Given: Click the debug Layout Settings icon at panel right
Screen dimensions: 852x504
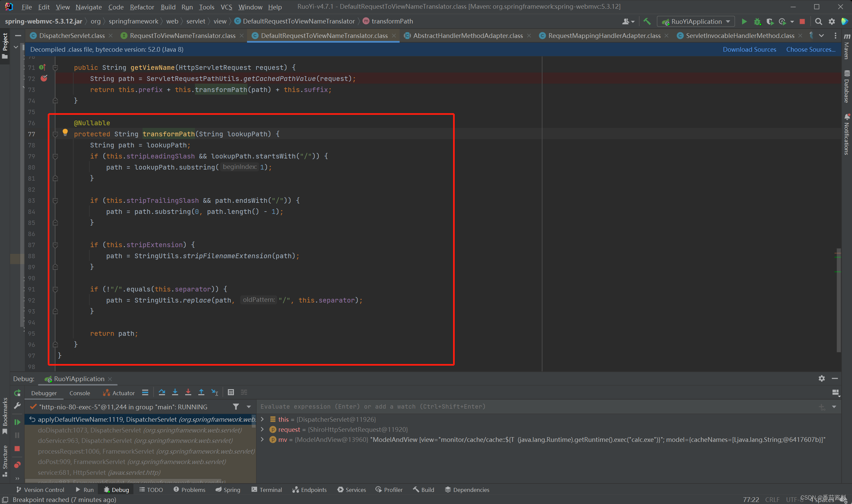Looking at the screenshot, I should [835, 393].
